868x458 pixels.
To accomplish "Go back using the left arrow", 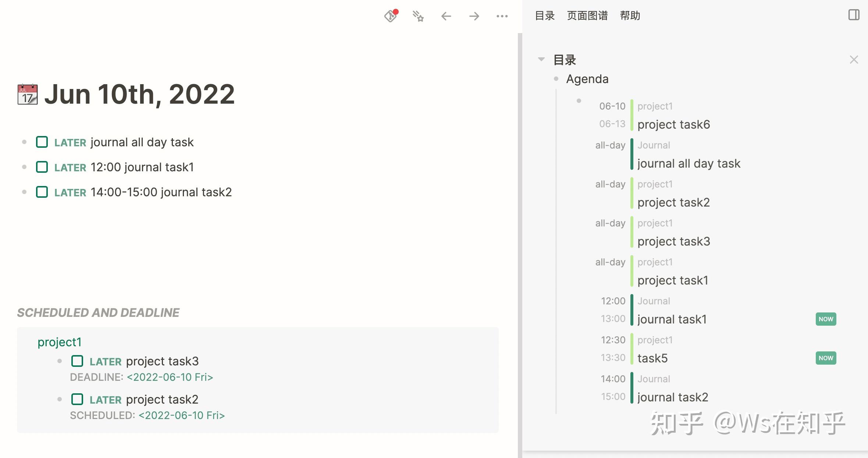I will 446,16.
